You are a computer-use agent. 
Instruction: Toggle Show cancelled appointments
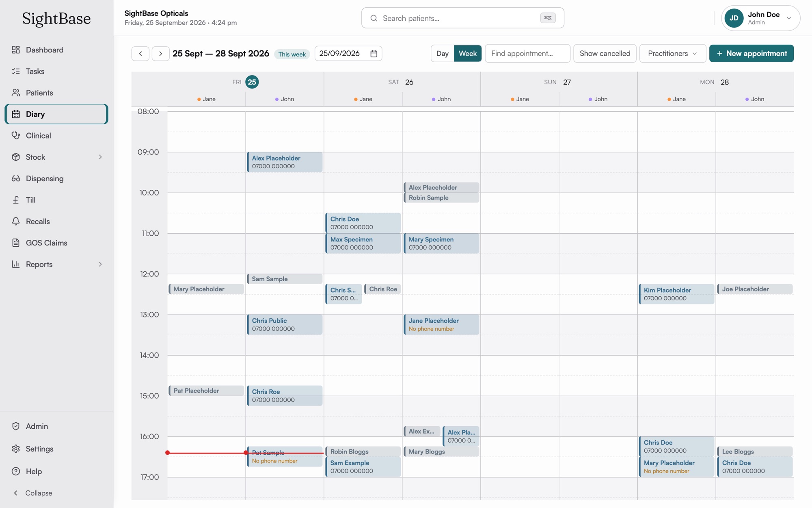coord(605,53)
